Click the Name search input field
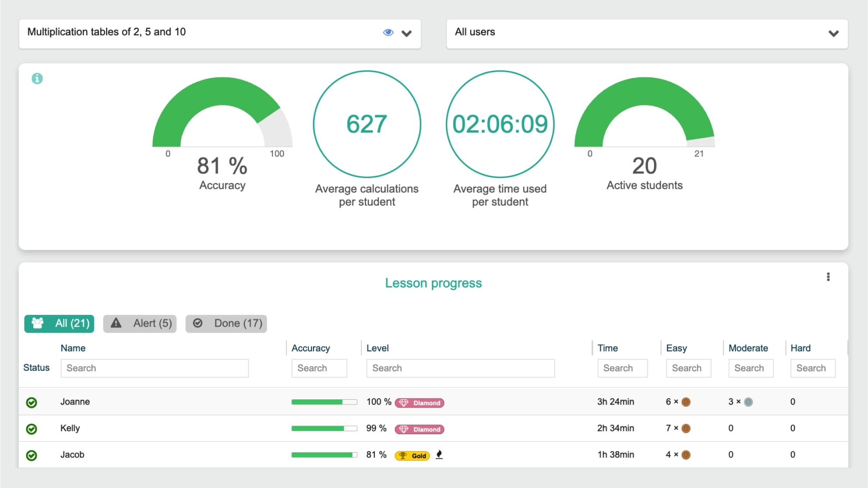The height and width of the screenshot is (488, 868). (154, 368)
